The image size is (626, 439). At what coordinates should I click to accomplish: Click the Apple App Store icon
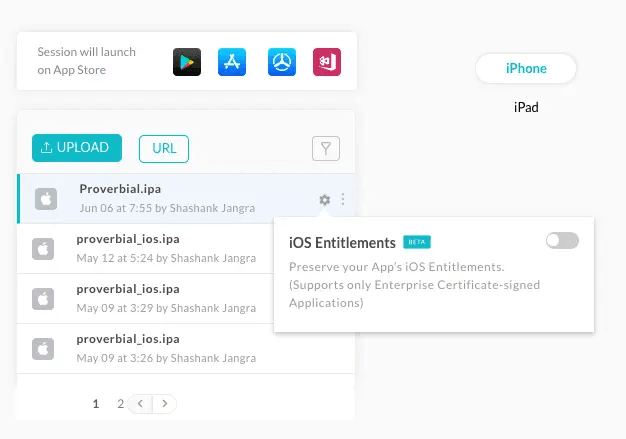coord(232,61)
